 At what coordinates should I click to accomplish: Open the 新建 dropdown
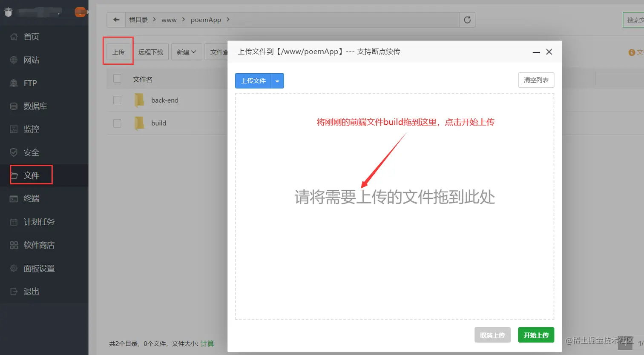coord(187,52)
